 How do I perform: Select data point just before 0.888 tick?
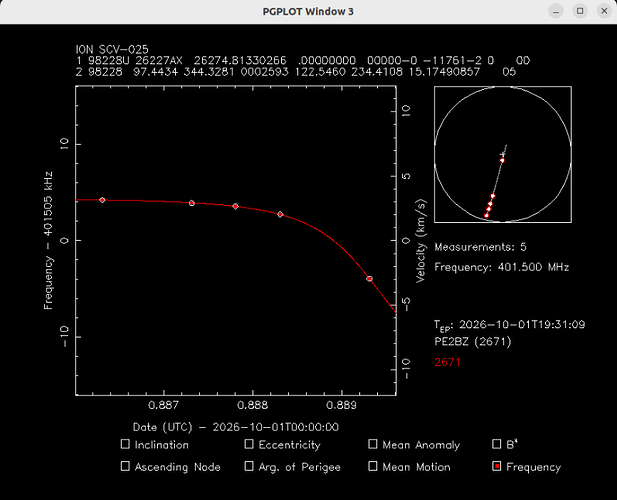(235, 206)
